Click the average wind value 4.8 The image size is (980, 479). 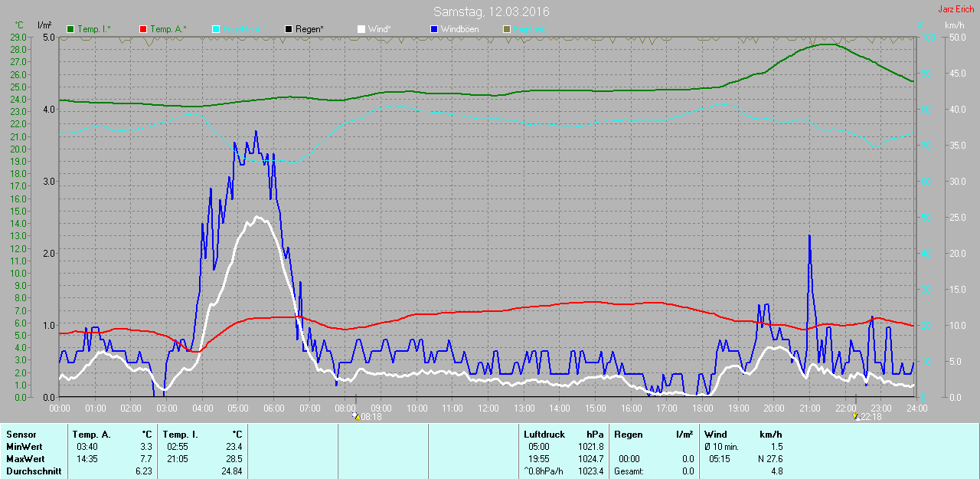click(x=776, y=471)
